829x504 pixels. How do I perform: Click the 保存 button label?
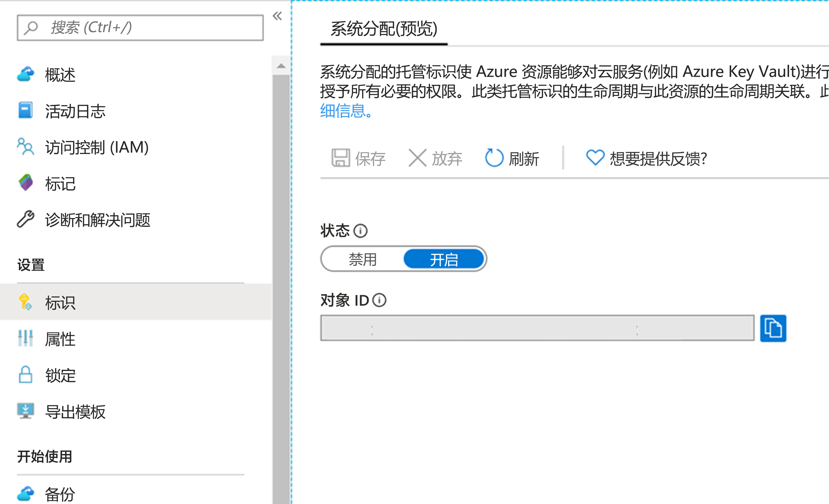[370, 158]
